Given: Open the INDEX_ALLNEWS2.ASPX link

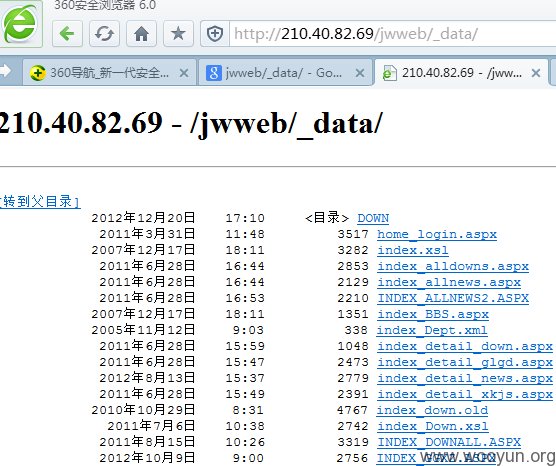Looking at the screenshot, I should coord(453,298).
